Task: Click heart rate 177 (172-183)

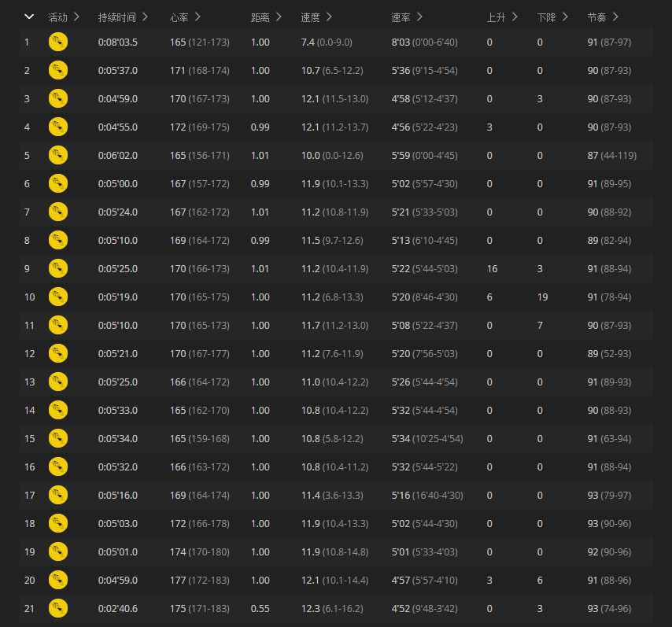Action: click(200, 580)
